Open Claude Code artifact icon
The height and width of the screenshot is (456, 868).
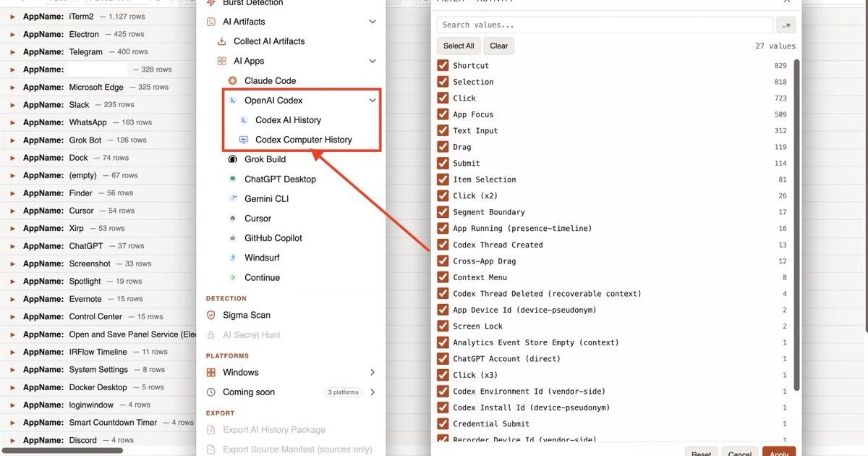click(232, 81)
